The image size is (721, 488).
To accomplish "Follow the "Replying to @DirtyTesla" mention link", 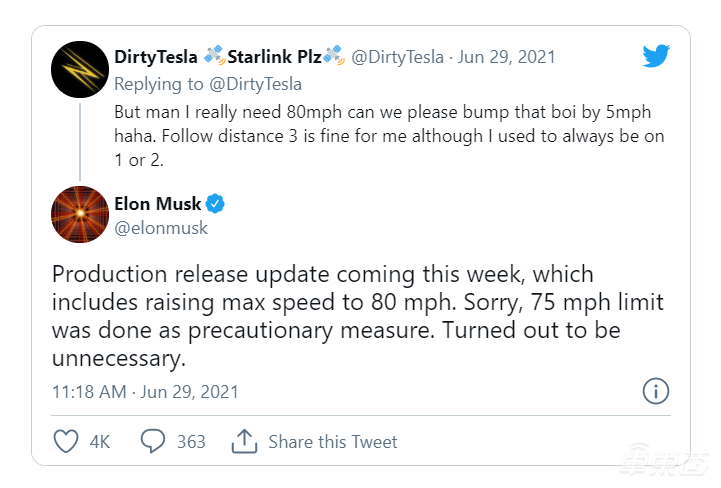I will coord(254,84).
